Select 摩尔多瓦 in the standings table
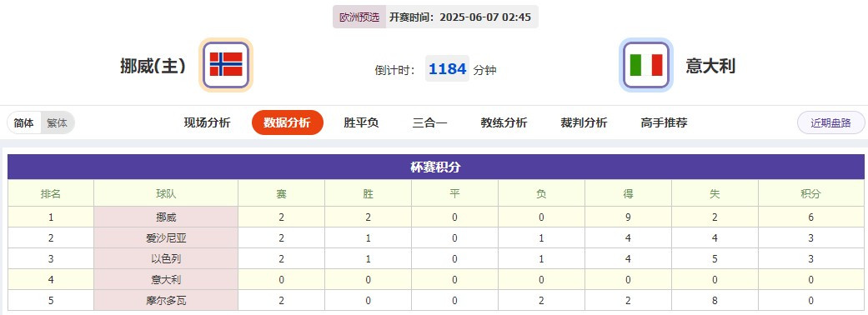Screen dimensions: 868x315 [166, 301]
